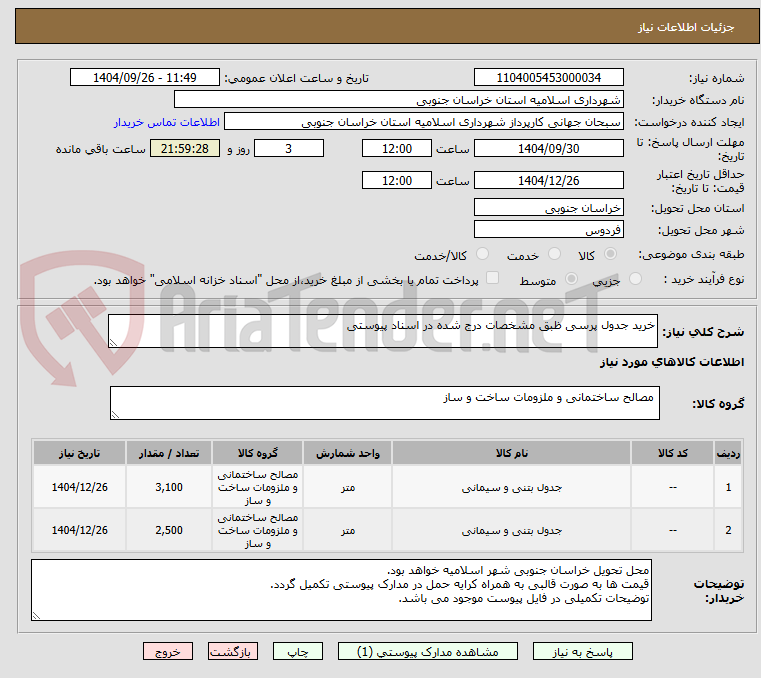The image size is (761, 678).
Task: Click جدول بتنی و سیمانی in row 2
Action: pyautogui.click(x=512, y=530)
